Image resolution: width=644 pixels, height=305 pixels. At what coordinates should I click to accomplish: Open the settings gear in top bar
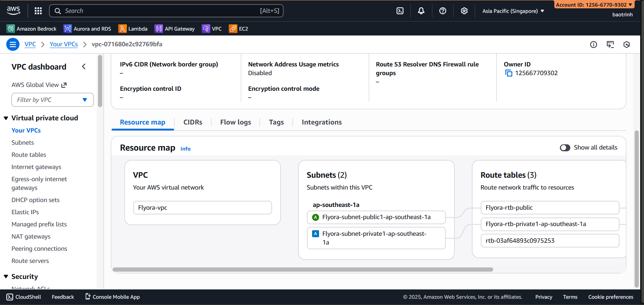[464, 11]
